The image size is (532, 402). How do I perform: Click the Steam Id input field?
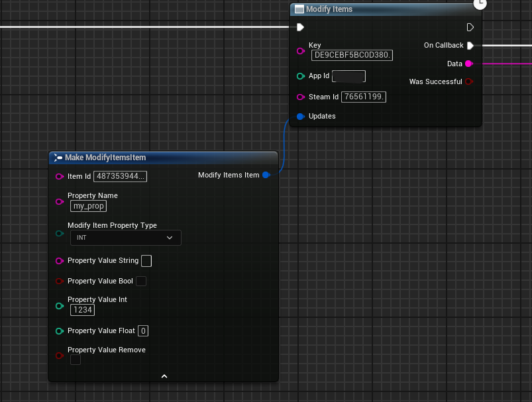364,97
